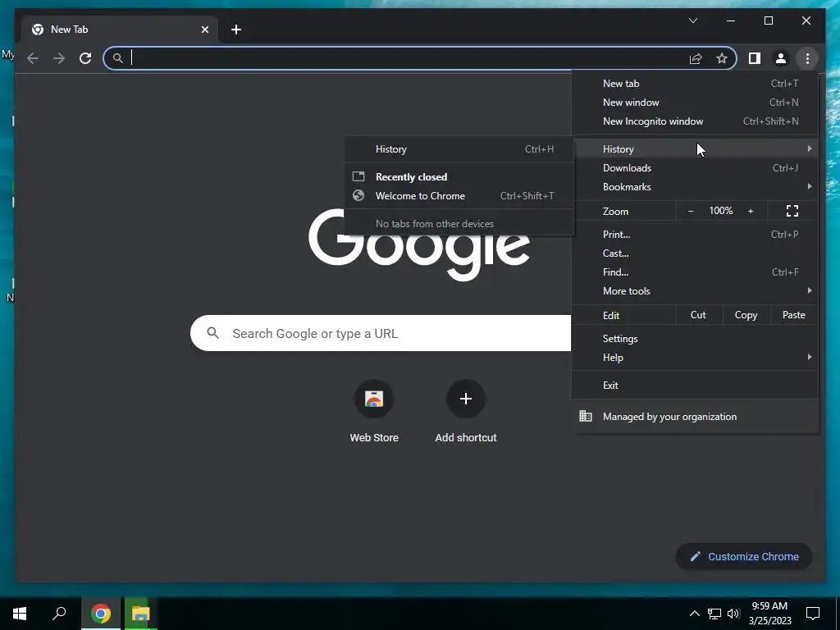
Task: Click the Windows Start button
Action: pyautogui.click(x=20, y=614)
